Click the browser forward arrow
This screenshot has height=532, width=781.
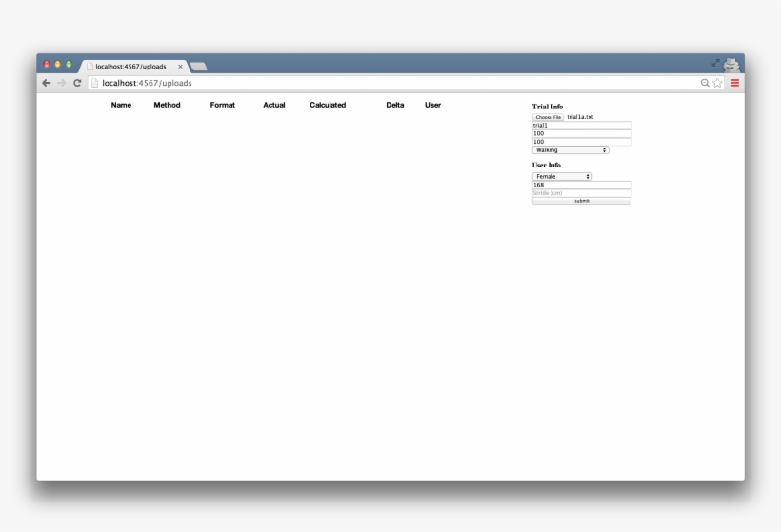tap(62, 83)
